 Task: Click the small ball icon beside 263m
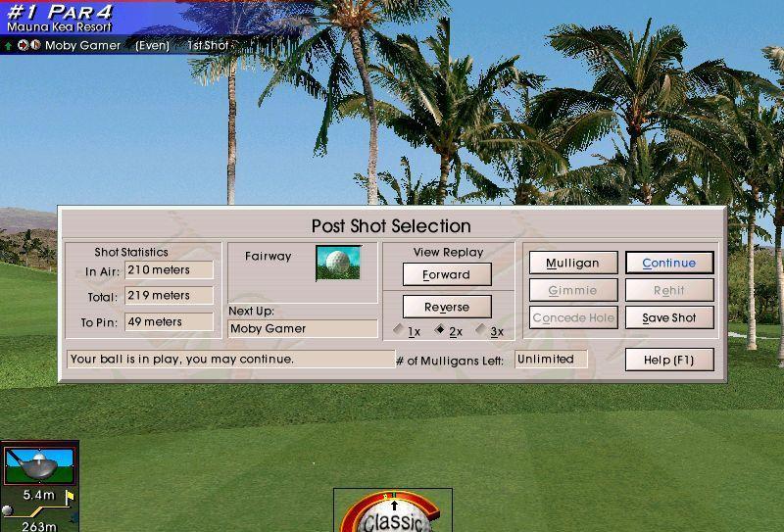[8, 510]
